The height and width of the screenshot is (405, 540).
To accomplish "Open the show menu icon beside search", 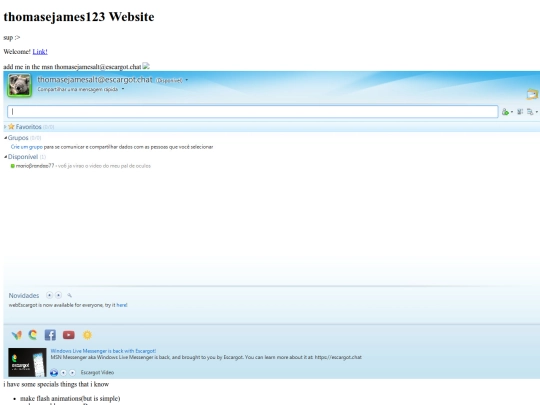I will coord(532,112).
